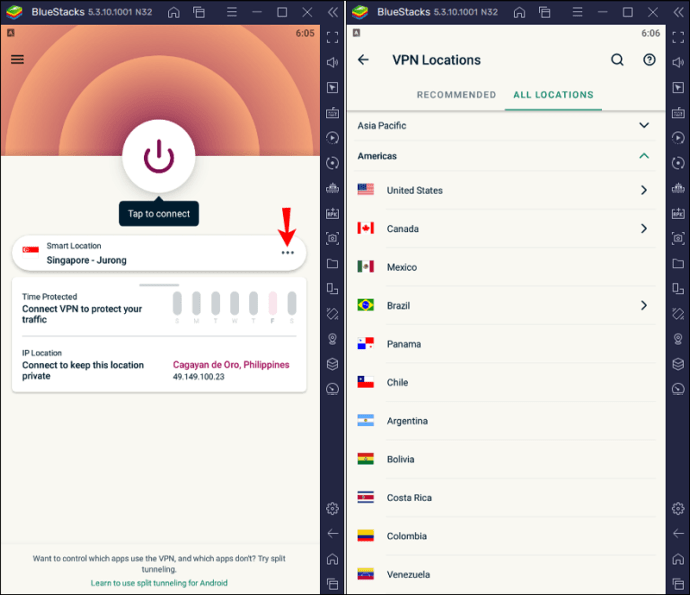This screenshot has width=690, height=595.
Task: Collapse the Americas region
Action: point(504,156)
